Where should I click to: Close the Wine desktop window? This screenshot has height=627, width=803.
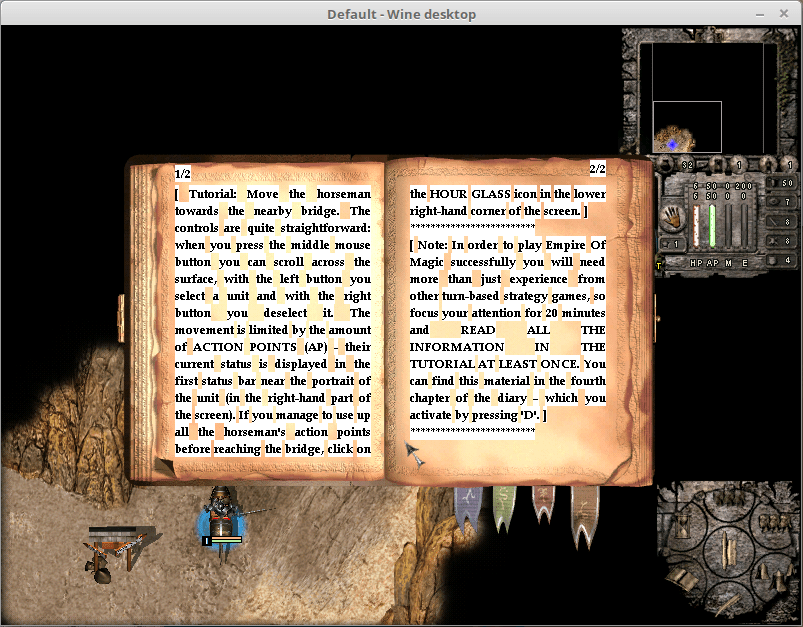click(784, 14)
